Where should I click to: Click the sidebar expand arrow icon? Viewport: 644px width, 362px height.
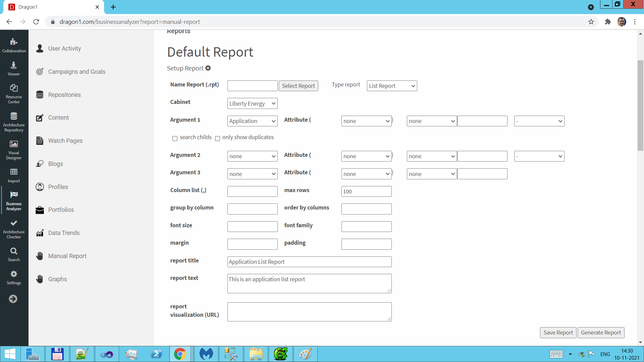pyautogui.click(x=13, y=299)
